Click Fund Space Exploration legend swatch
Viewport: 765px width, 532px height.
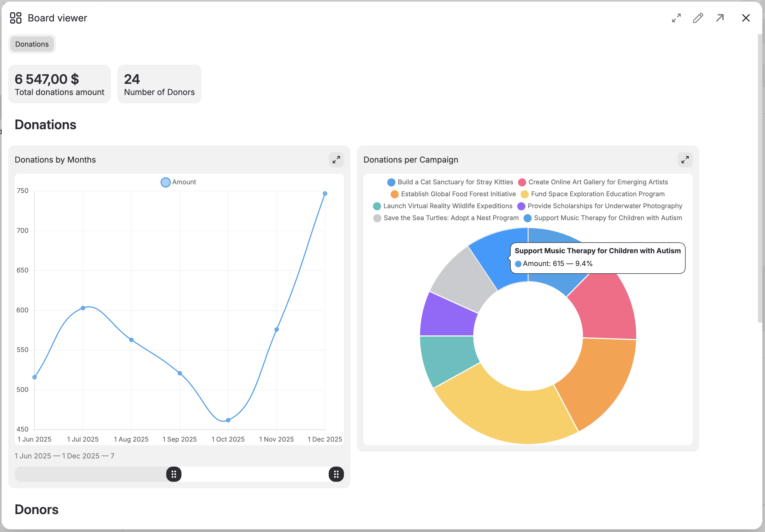click(524, 194)
